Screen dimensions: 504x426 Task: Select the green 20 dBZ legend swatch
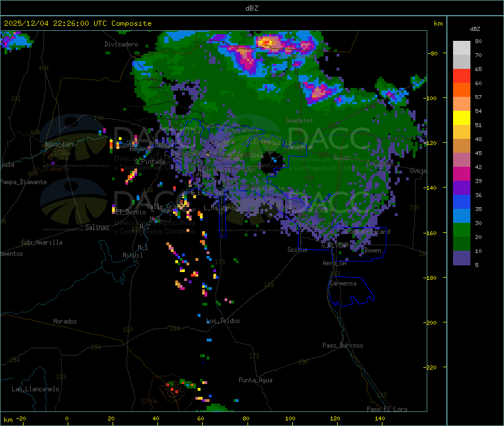tap(461, 230)
